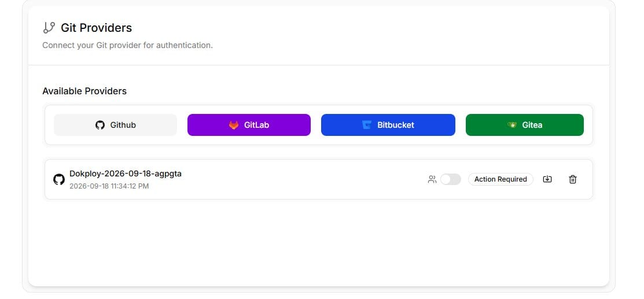This screenshot has height=299, width=644.
Task: Click the Bitbucket logo icon
Action: coord(367,125)
